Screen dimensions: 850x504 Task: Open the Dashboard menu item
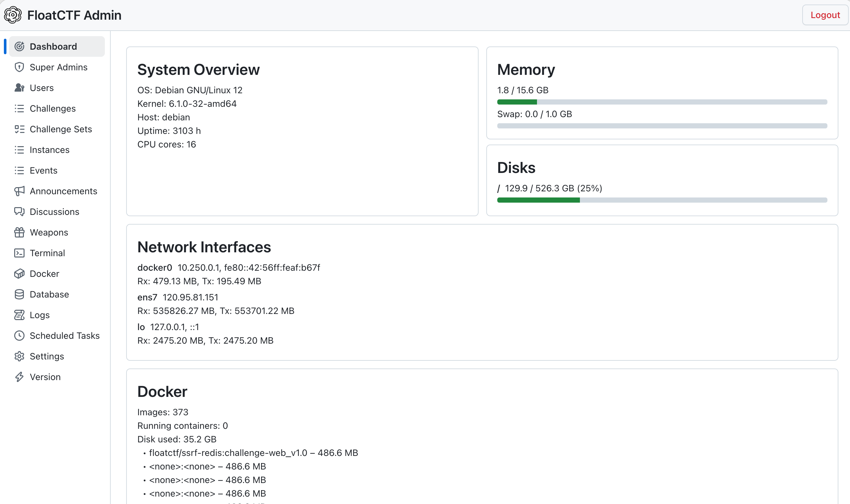[x=57, y=46]
